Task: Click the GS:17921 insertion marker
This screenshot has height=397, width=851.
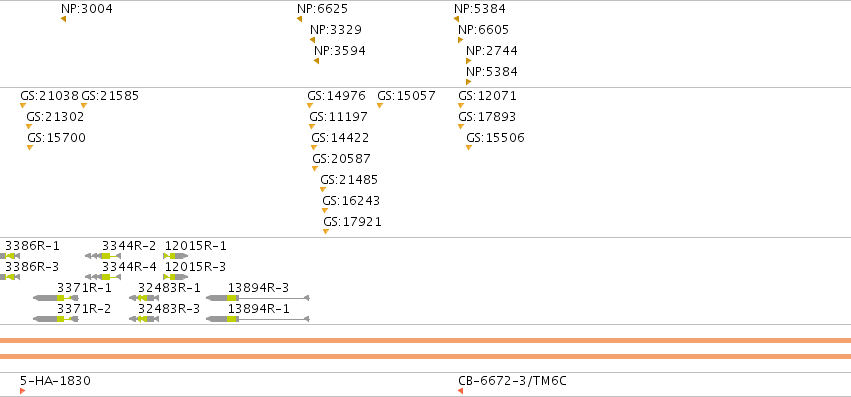Action: click(x=326, y=232)
